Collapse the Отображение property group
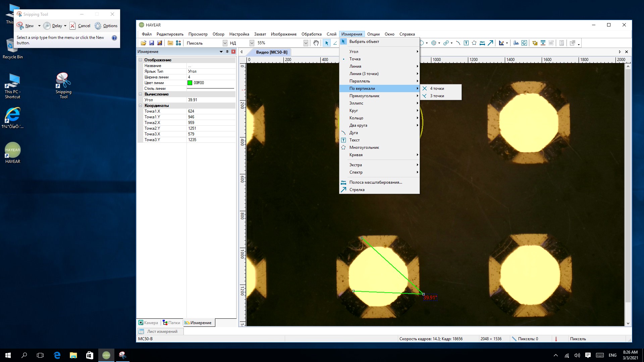This screenshot has height=362, width=644. (141, 60)
